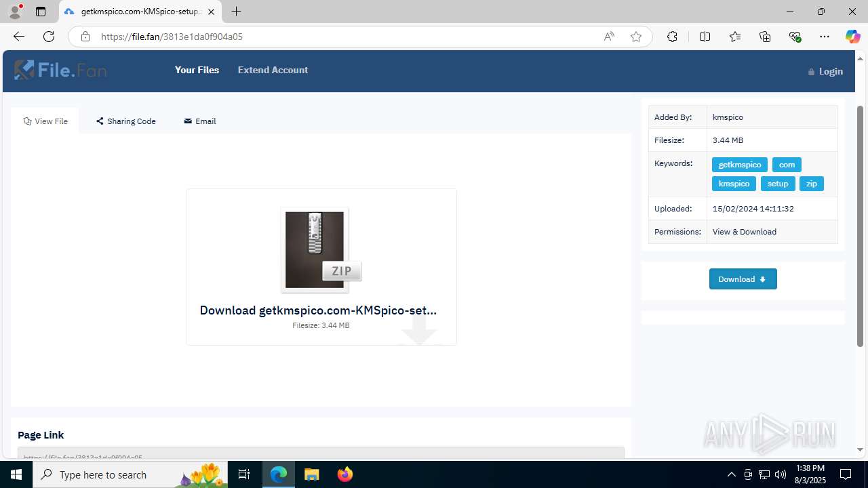Open Task View on the taskbar

[x=244, y=474]
